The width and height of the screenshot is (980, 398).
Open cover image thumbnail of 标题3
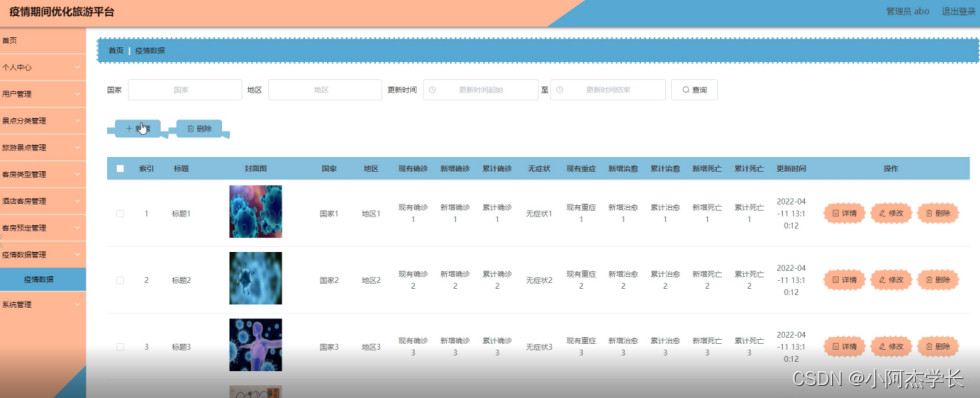(256, 345)
